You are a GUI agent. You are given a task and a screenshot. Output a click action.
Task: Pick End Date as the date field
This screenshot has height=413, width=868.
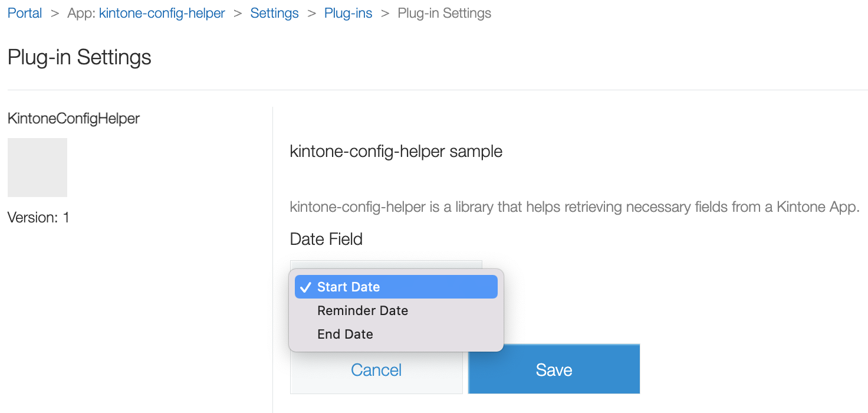(345, 334)
